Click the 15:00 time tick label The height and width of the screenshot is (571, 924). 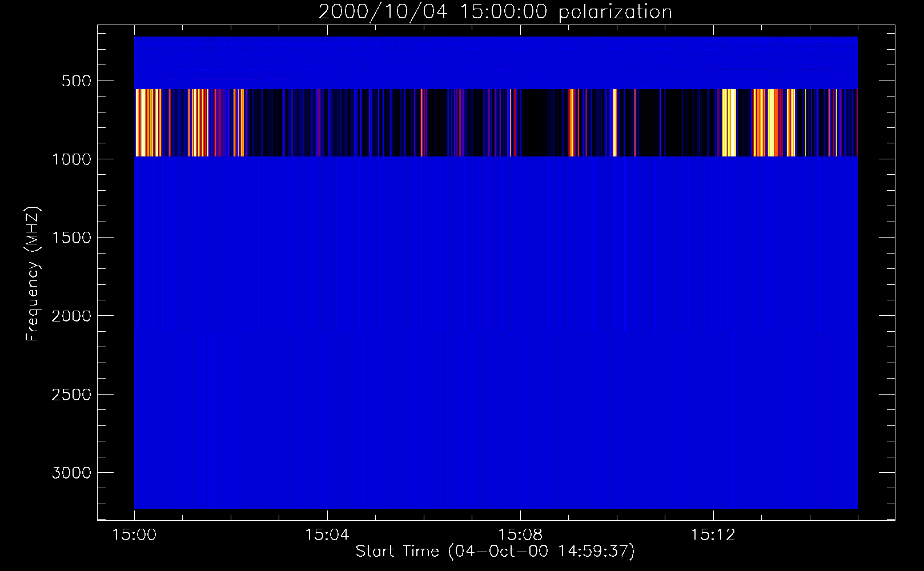134,535
